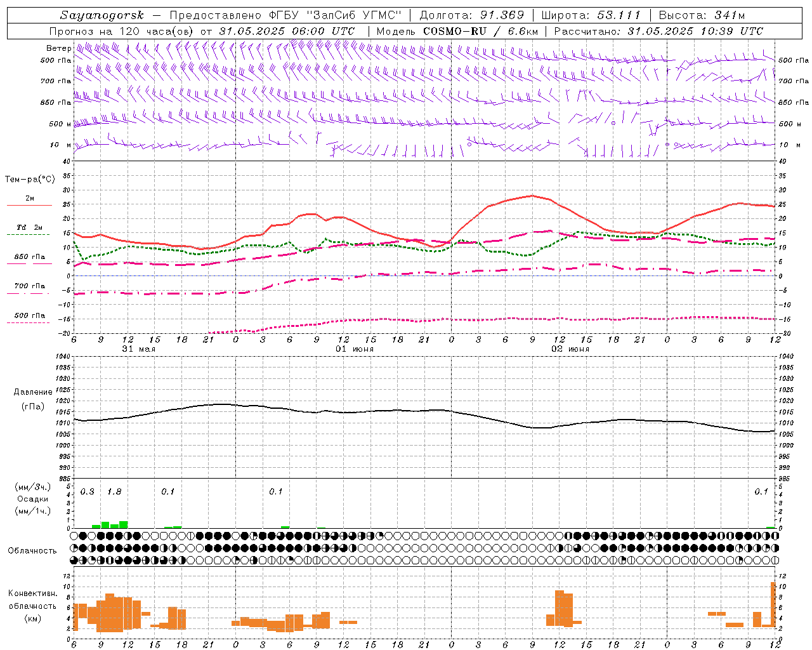Click the '01 июня' date label
This screenshot has width=812, height=650.
click(x=355, y=349)
